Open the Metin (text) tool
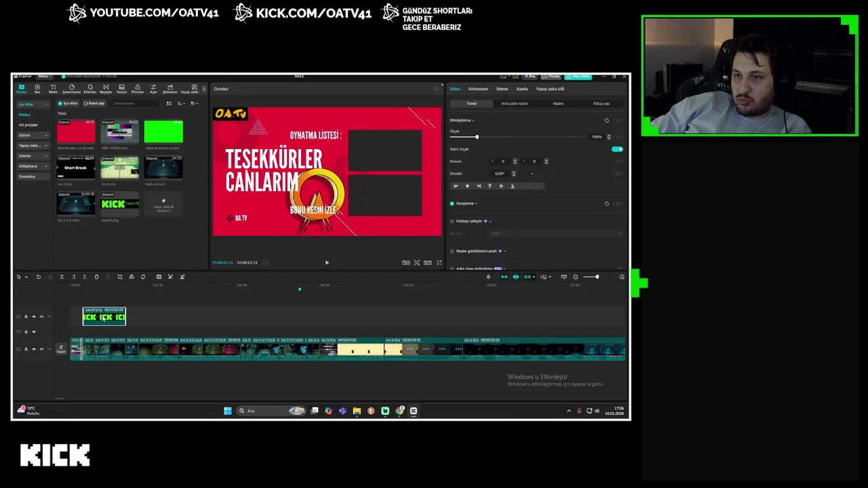The width and height of the screenshot is (868, 488). [x=53, y=89]
